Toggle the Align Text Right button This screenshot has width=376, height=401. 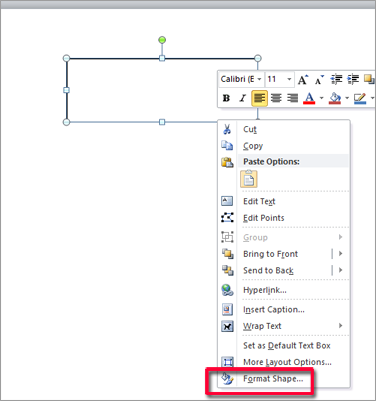292,98
